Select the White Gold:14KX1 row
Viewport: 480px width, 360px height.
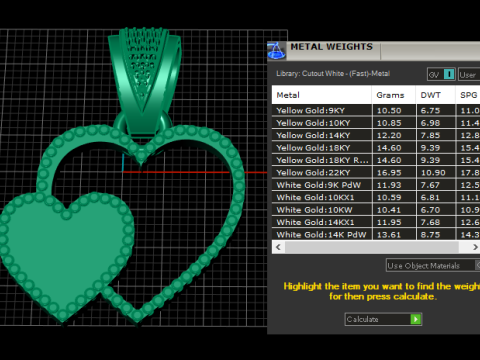(376, 222)
